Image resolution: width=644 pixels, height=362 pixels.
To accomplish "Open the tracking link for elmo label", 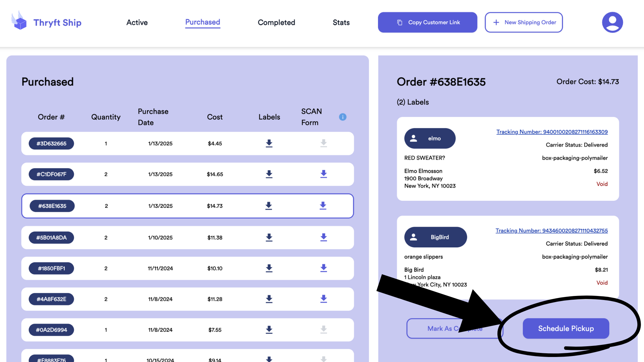I will click(552, 132).
